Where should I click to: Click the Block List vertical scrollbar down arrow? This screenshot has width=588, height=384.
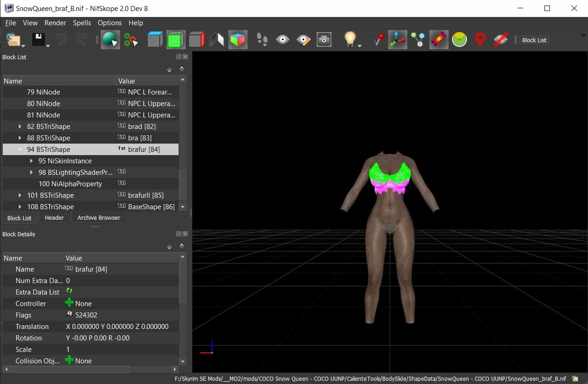tap(183, 207)
